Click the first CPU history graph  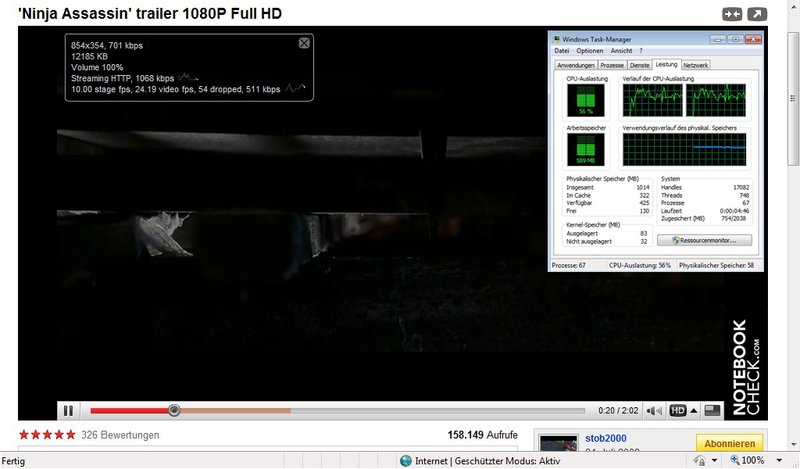tap(652, 100)
